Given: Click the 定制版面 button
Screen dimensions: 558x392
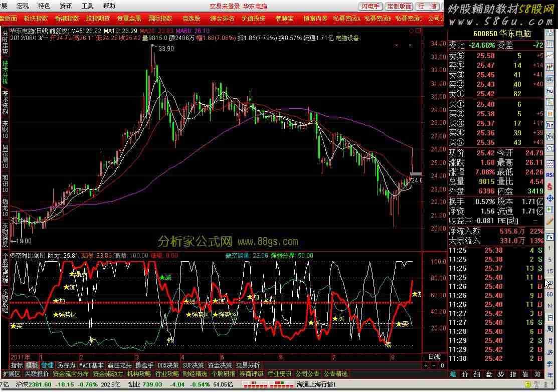Looking at the screenshot, I should tap(399, 6).
